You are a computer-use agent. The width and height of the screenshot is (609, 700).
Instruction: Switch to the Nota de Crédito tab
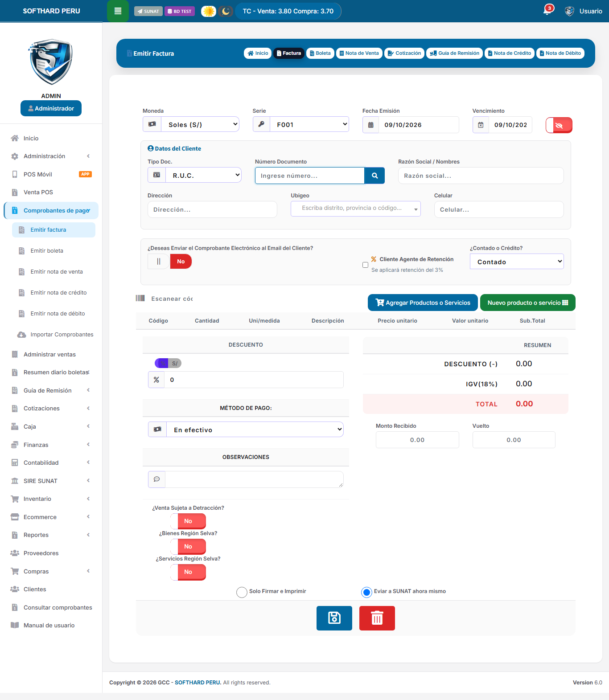tap(510, 53)
